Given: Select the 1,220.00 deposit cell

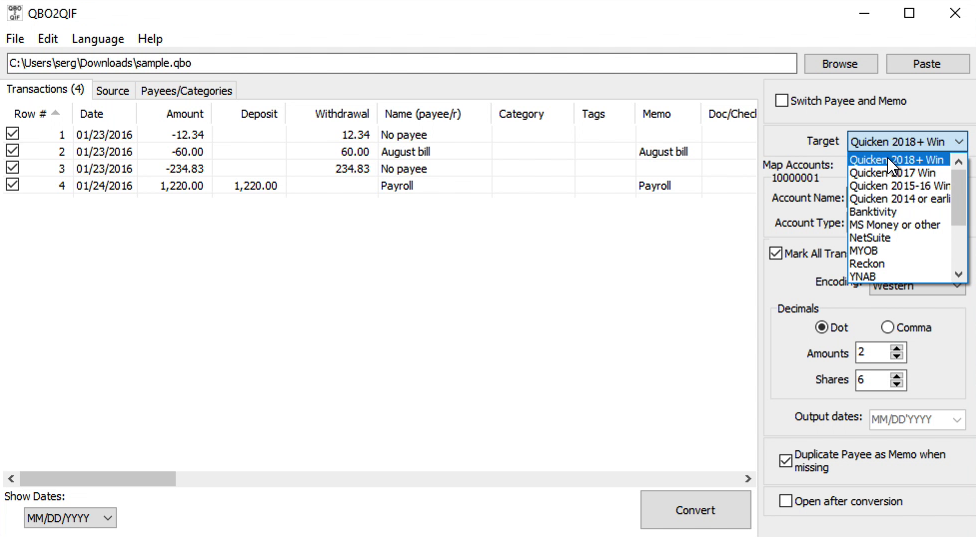Looking at the screenshot, I should pos(249,185).
